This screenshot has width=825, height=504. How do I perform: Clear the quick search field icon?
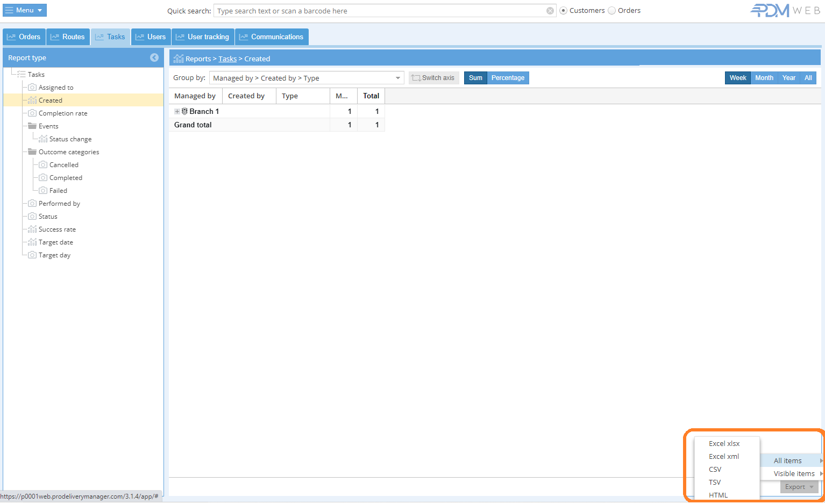click(550, 11)
